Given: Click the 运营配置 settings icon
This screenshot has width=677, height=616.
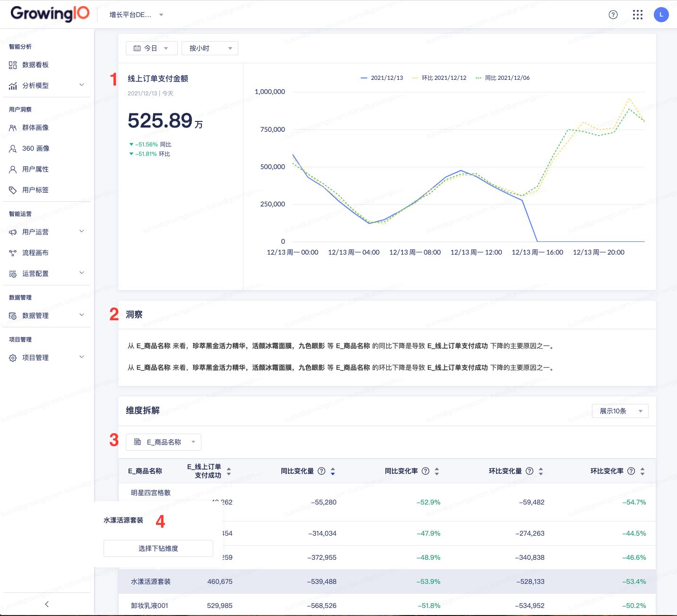Looking at the screenshot, I should [x=13, y=274].
